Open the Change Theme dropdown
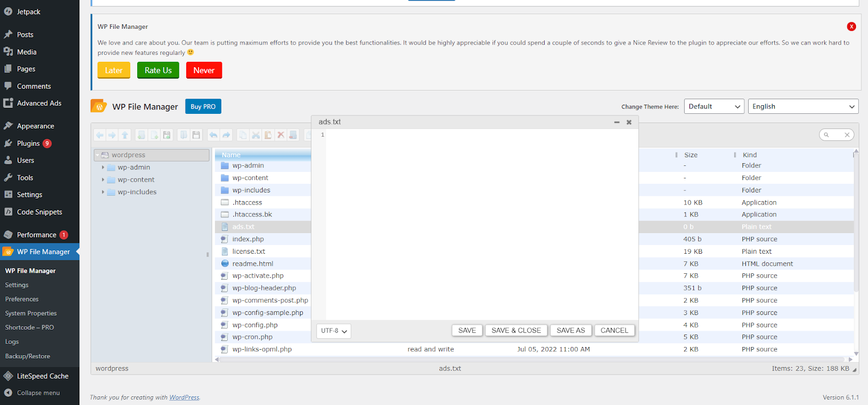The width and height of the screenshot is (868, 405). pos(714,107)
